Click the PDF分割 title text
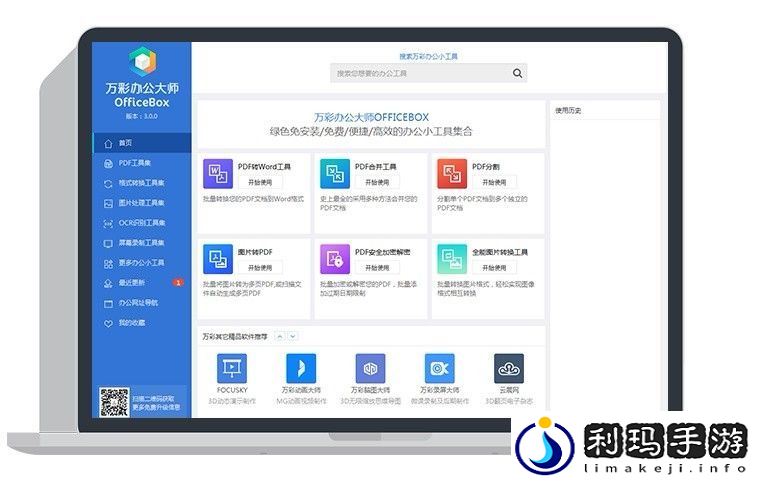 pos(486,166)
